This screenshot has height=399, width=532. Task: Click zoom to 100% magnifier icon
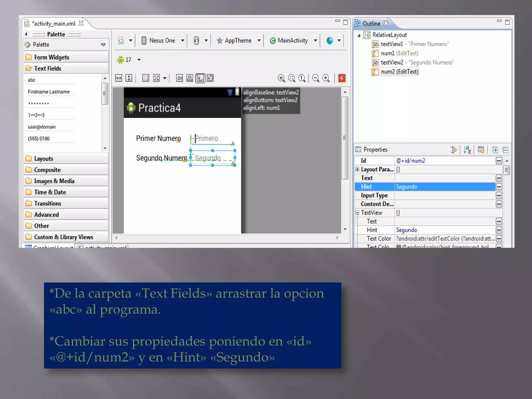coord(302,78)
